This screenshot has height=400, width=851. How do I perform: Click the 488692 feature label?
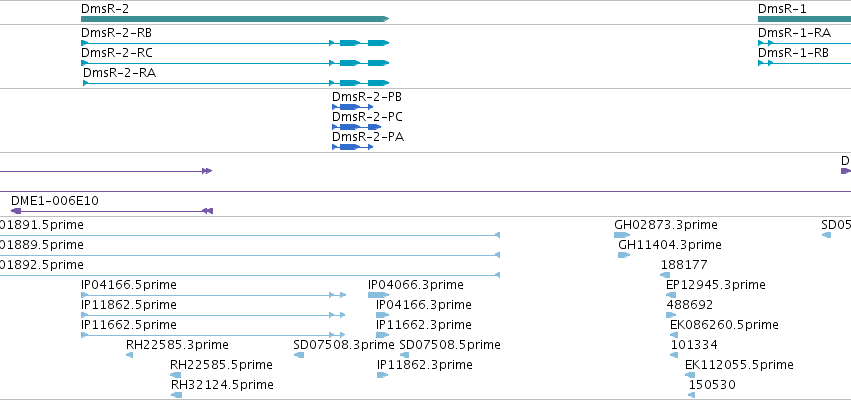coord(690,305)
